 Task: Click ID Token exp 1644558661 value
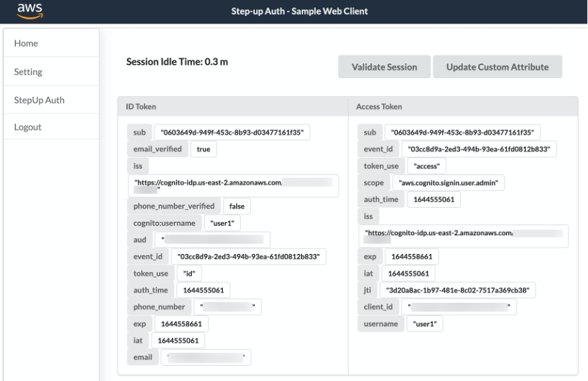tap(181, 324)
